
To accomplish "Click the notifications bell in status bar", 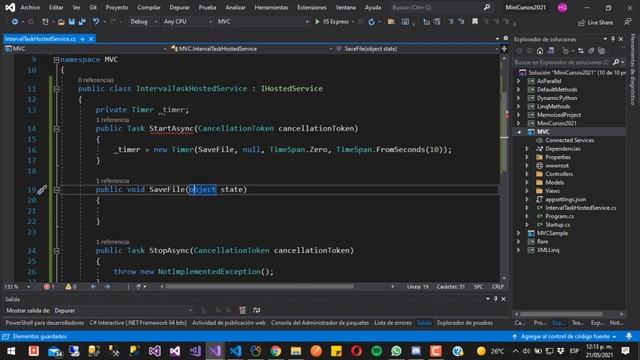I will click(x=629, y=336).
